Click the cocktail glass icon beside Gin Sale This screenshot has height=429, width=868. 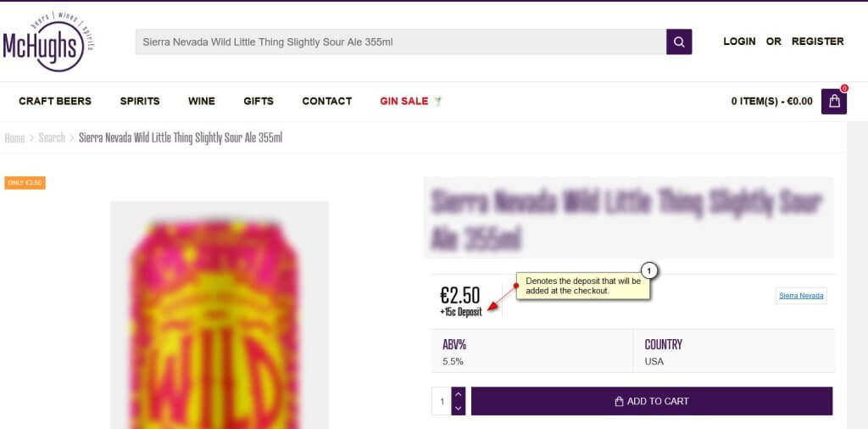pyautogui.click(x=438, y=101)
